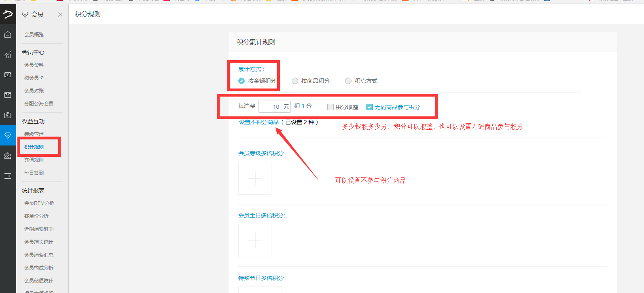Select the highlighted diamond member sidebar icon
The height and width of the screenshot is (293, 644).
(8, 135)
